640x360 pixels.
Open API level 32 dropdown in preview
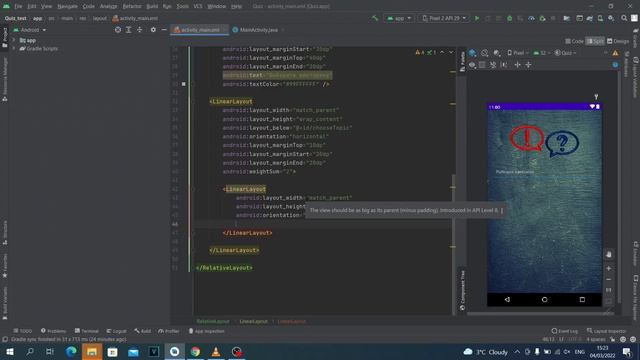(541, 53)
